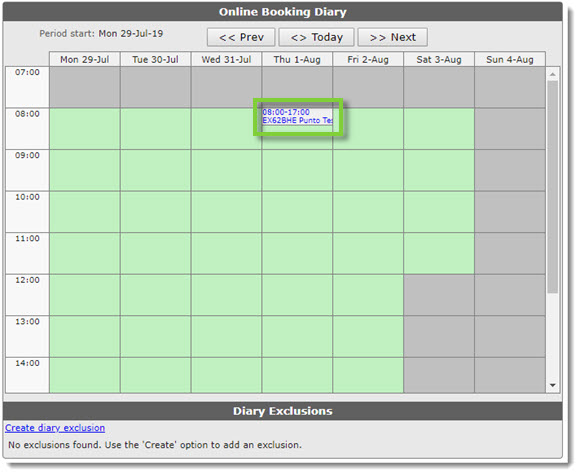The image size is (580, 475).
Task: Click the 12:00 time label
Action: click(x=27, y=280)
